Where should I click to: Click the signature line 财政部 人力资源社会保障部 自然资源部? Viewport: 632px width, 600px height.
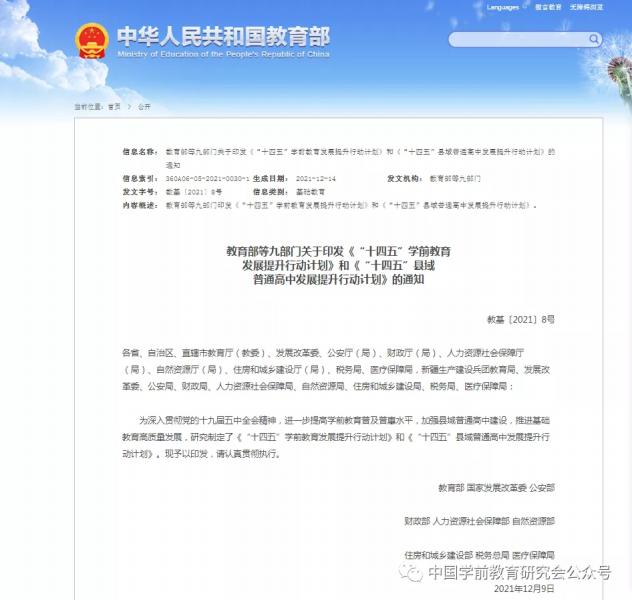coord(480,521)
